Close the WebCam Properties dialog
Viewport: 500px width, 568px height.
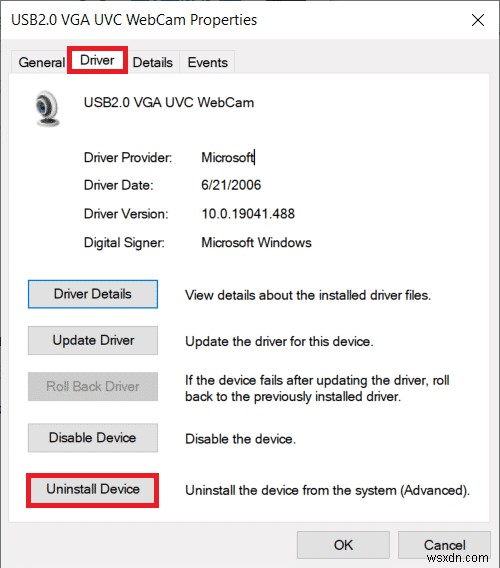click(478, 20)
